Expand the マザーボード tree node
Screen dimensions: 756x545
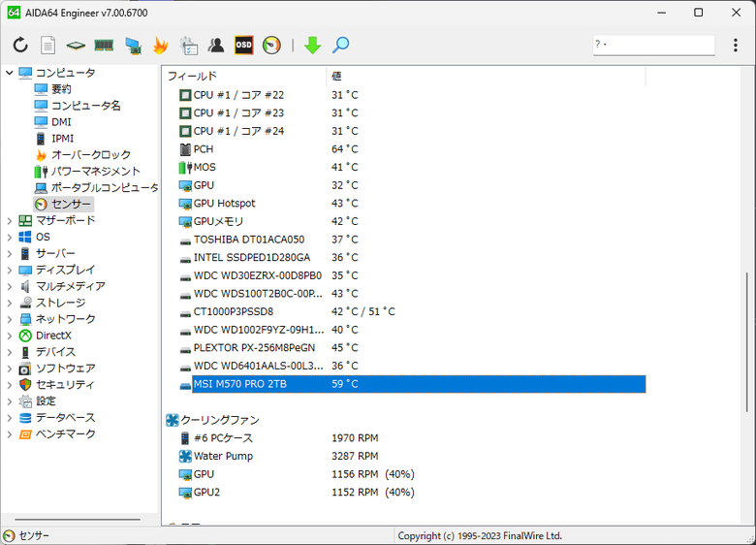coord(9,221)
